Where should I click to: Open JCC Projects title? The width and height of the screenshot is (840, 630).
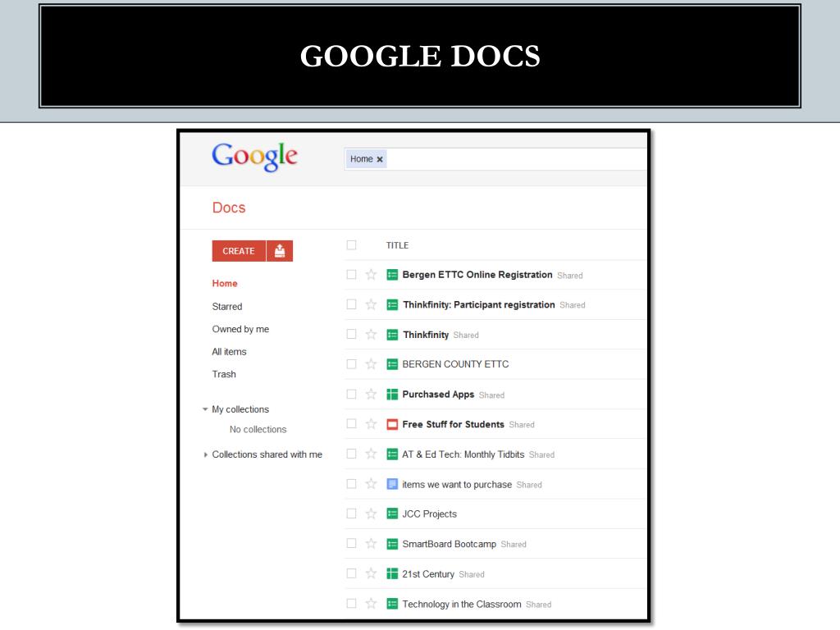click(x=430, y=514)
